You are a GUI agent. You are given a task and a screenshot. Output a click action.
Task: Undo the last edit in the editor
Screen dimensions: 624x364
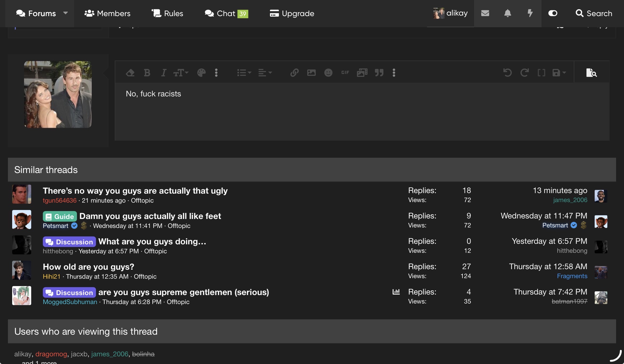(507, 73)
